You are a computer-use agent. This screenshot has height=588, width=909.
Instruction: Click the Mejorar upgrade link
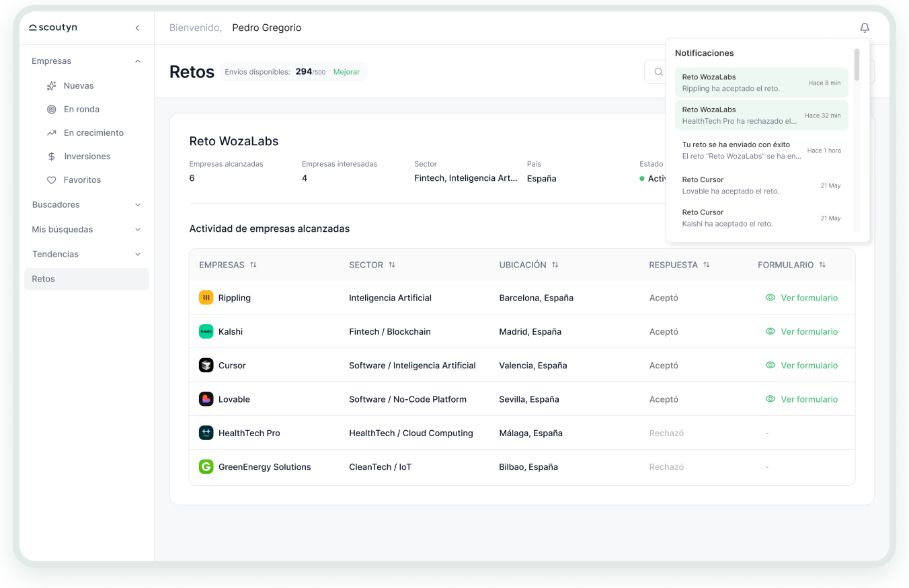[346, 72]
